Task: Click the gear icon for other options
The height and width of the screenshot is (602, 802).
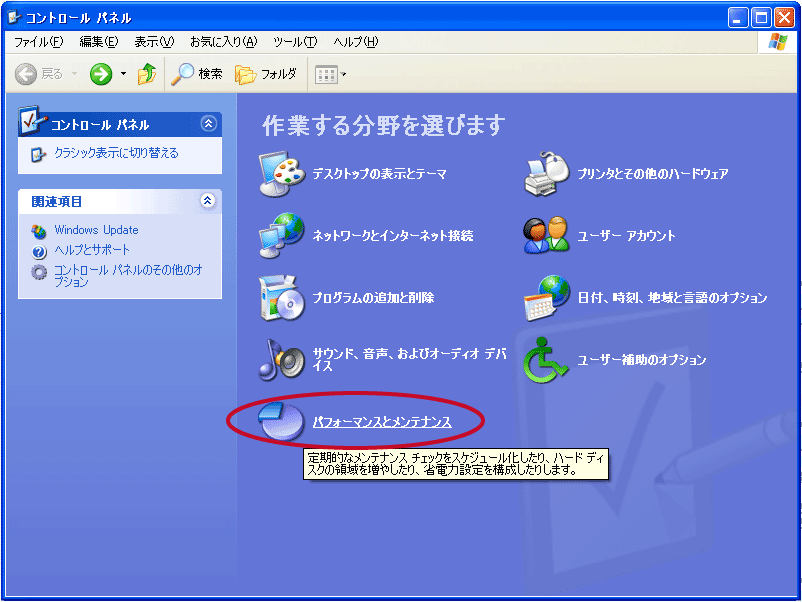Action: [x=39, y=272]
